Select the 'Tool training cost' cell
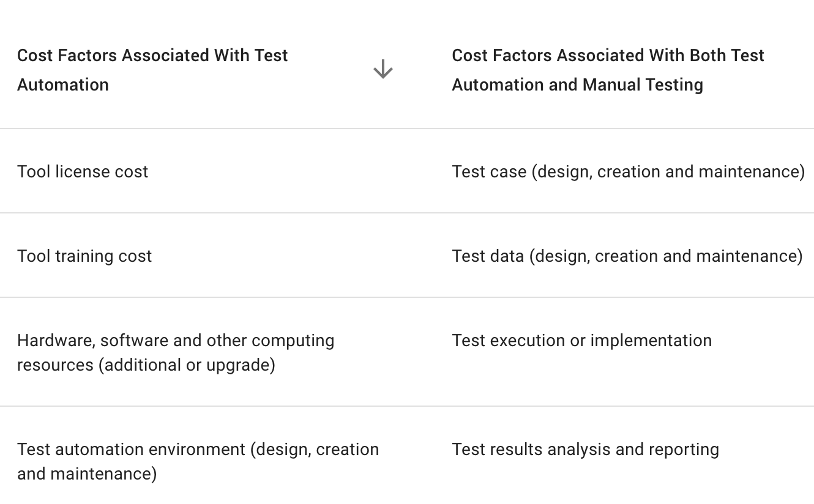 click(x=84, y=256)
